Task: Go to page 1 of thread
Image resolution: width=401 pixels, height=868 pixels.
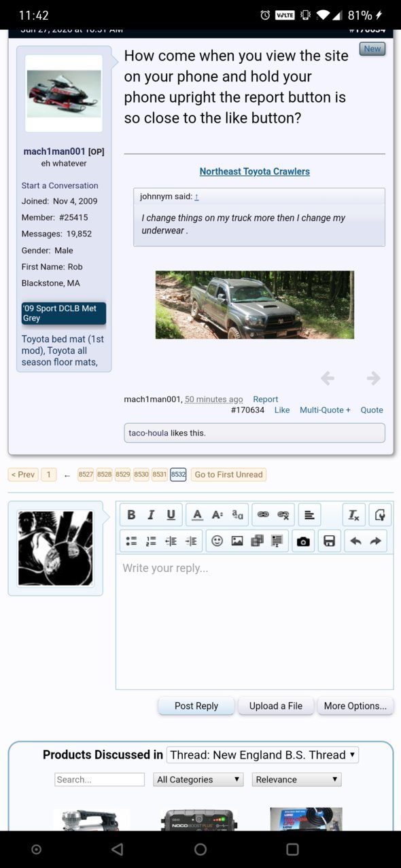Action: pos(49,475)
